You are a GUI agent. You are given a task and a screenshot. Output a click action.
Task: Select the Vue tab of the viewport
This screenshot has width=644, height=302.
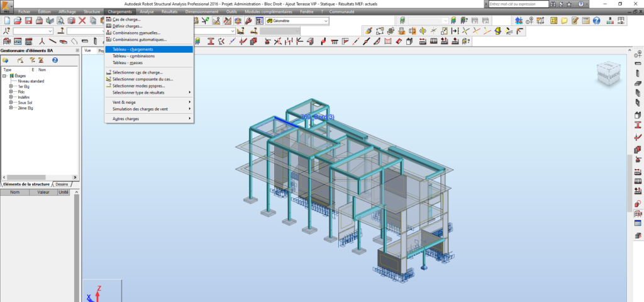click(x=87, y=50)
